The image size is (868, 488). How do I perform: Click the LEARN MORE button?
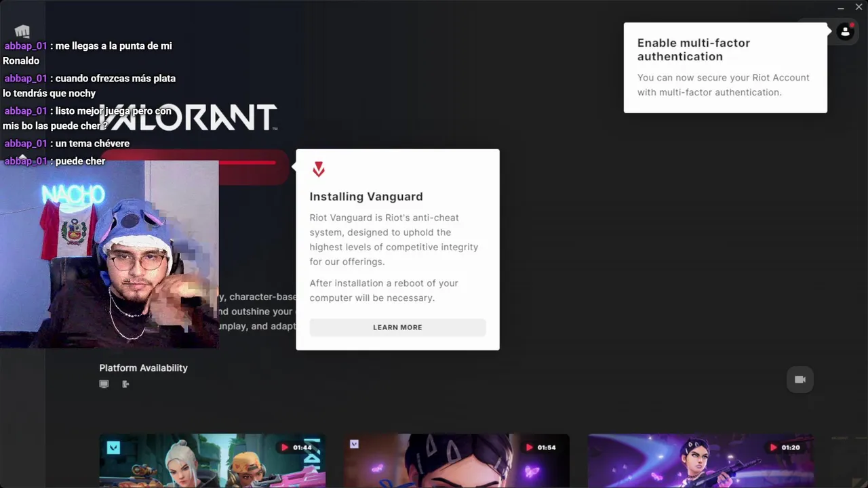[x=397, y=327]
